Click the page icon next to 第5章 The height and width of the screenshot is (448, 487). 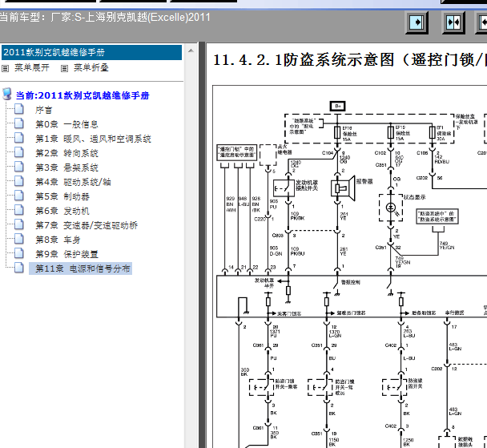tap(19, 196)
